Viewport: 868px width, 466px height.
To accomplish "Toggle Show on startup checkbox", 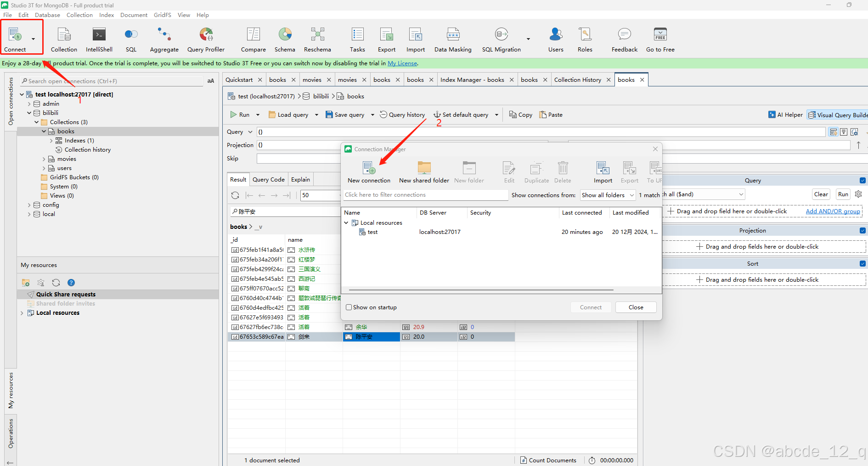I will [349, 307].
